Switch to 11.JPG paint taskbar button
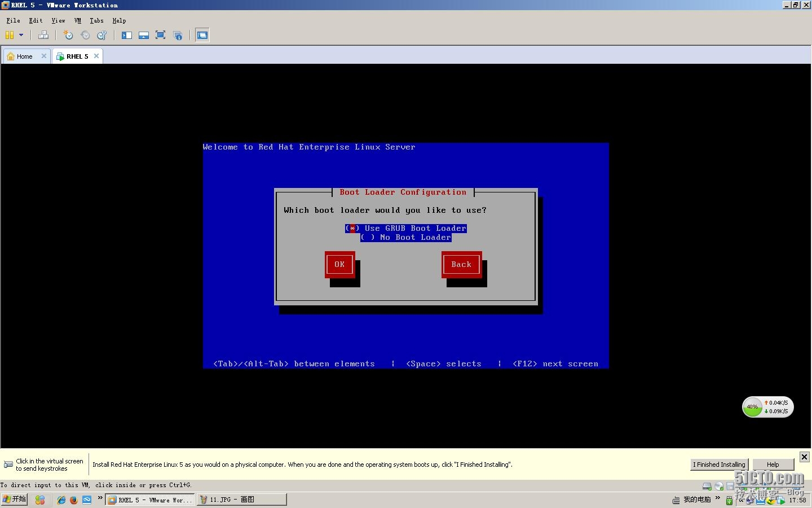 [242, 500]
